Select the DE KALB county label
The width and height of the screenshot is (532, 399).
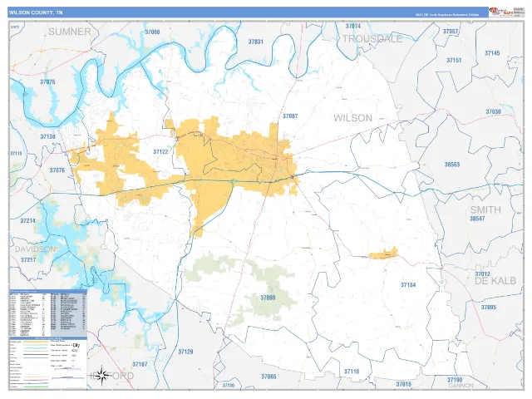pos(495,281)
